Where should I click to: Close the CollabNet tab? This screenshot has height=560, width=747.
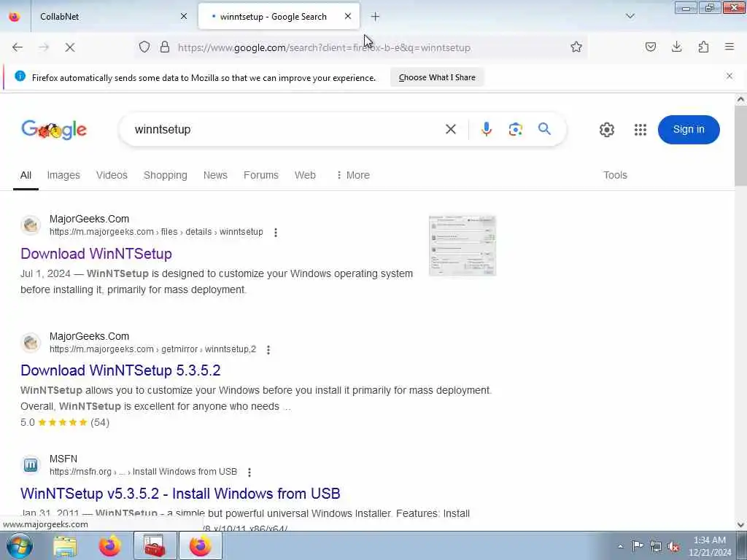tap(184, 16)
